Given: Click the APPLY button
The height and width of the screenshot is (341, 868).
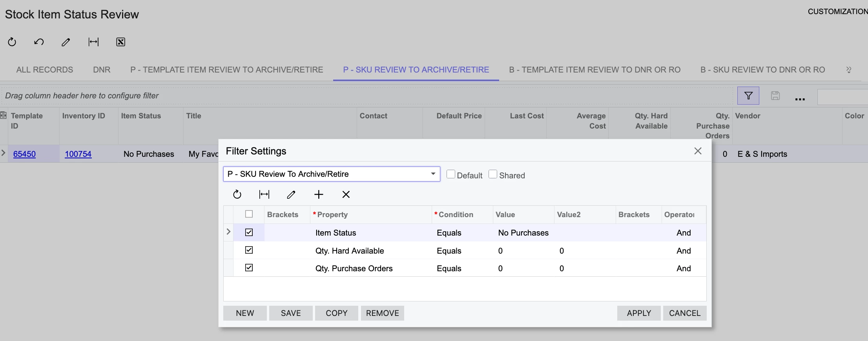Looking at the screenshot, I should 638,313.
